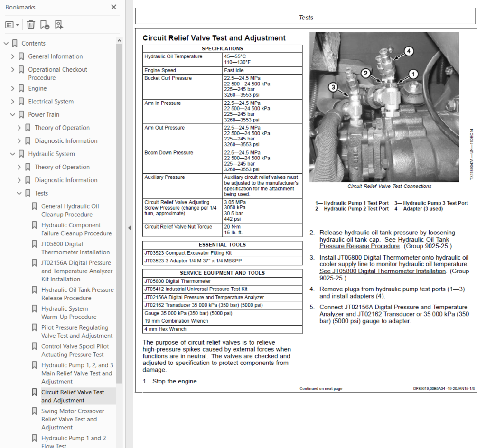
Task: Open the Engine bookmark
Action: [x=37, y=88]
